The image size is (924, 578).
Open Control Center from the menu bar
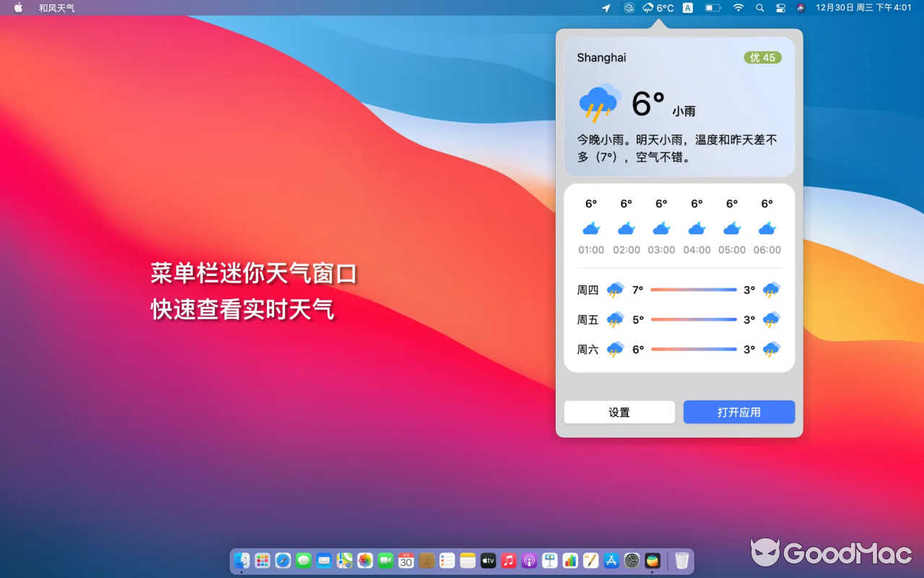(780, 8)
